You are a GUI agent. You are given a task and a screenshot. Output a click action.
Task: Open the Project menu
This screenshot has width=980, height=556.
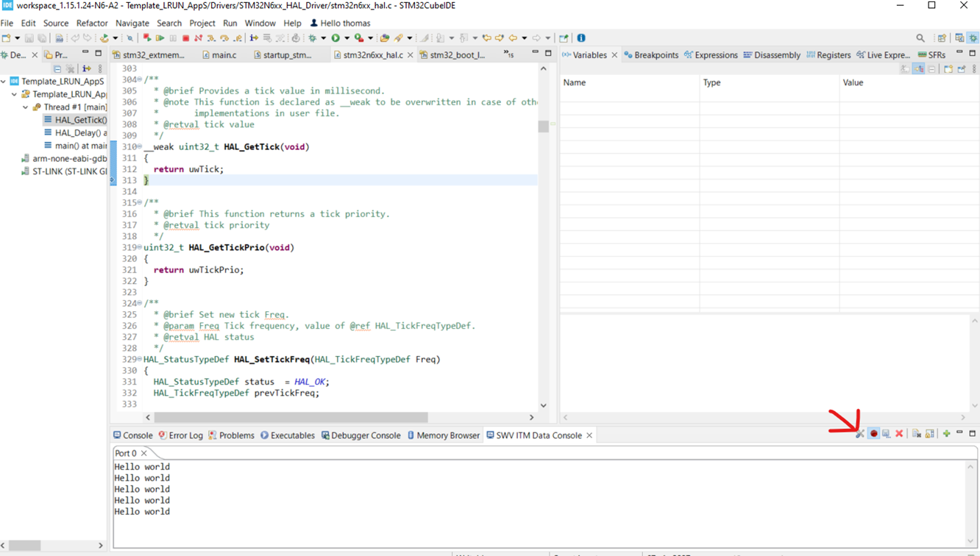click(x=202, y=23)
